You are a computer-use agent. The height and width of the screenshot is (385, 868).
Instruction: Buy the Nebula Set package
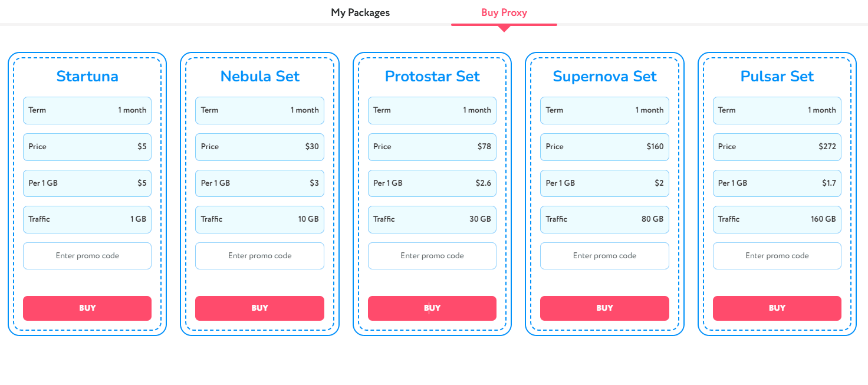[259, 308]
